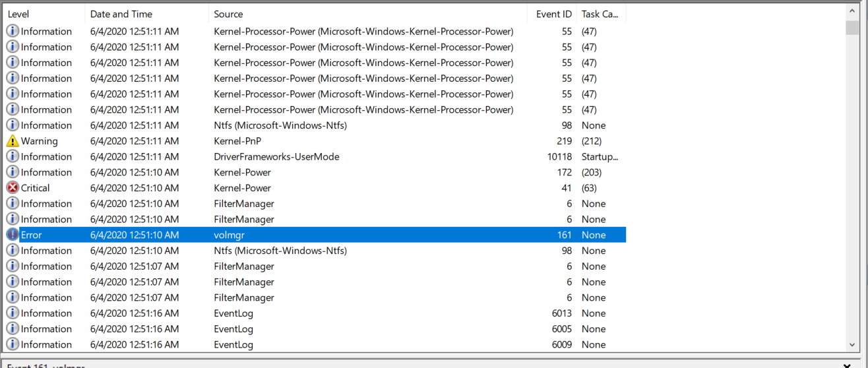Click Event ID 219
The height and width of the screenshot is (368, 868).
(564, 141)
